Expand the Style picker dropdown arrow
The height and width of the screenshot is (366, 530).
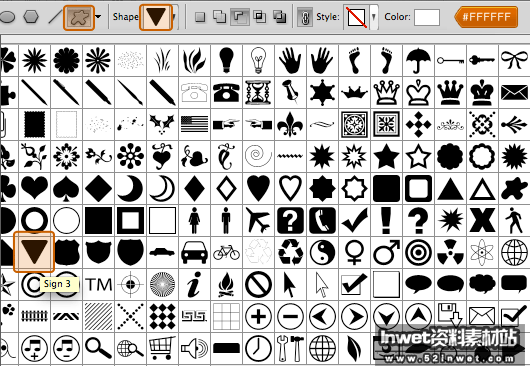pos(374,17)
